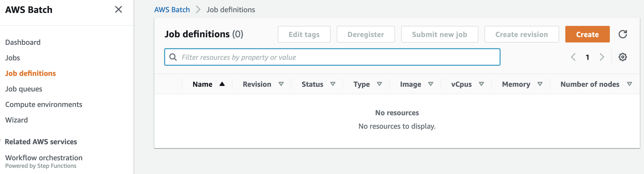Open Job queues in the sidebar
The width and height of the screenshot is (644, 174).
(24, 89)
